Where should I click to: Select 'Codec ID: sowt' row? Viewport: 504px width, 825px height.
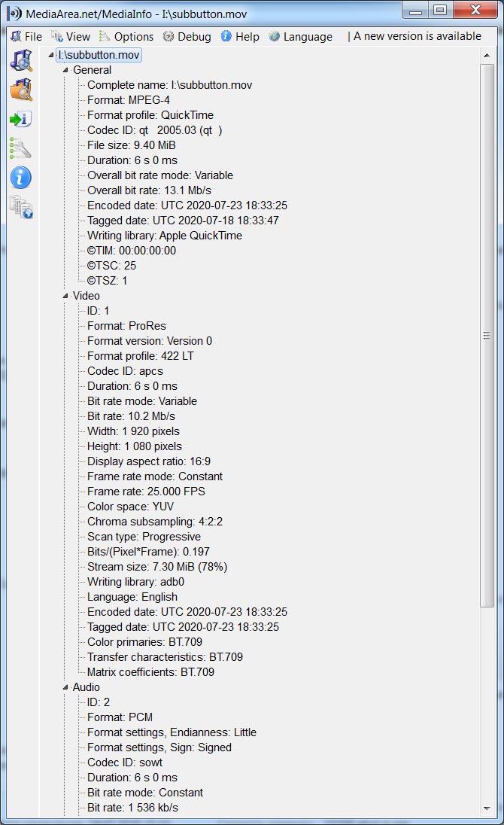click(x=125, y=763)
